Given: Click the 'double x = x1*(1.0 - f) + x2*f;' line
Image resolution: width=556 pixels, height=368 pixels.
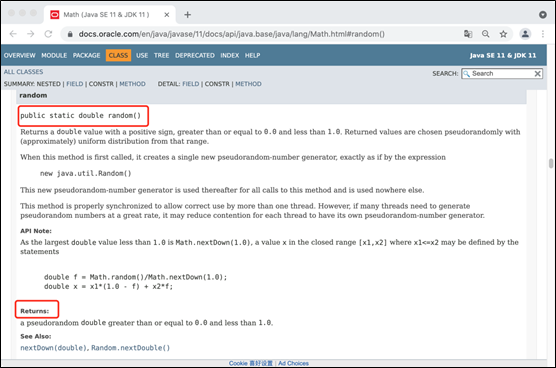Looking at the screenshot, I should (x=109, y=286).
